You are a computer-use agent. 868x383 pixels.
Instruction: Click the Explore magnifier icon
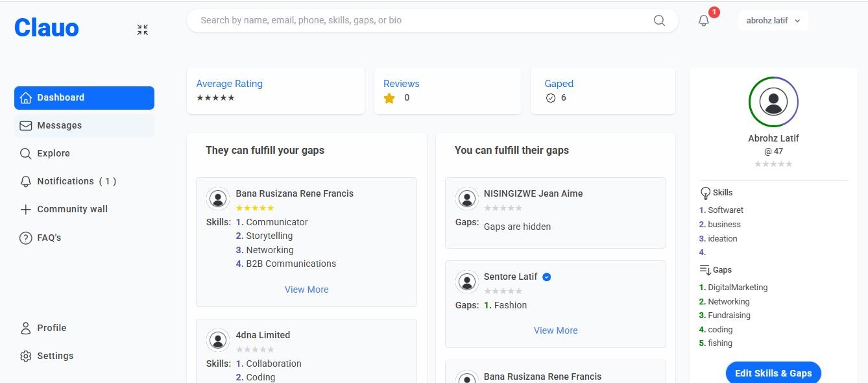26,154
